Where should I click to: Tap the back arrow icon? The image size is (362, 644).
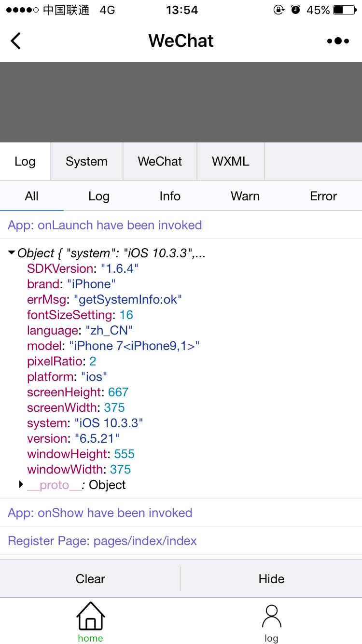[x=16, y=41]
